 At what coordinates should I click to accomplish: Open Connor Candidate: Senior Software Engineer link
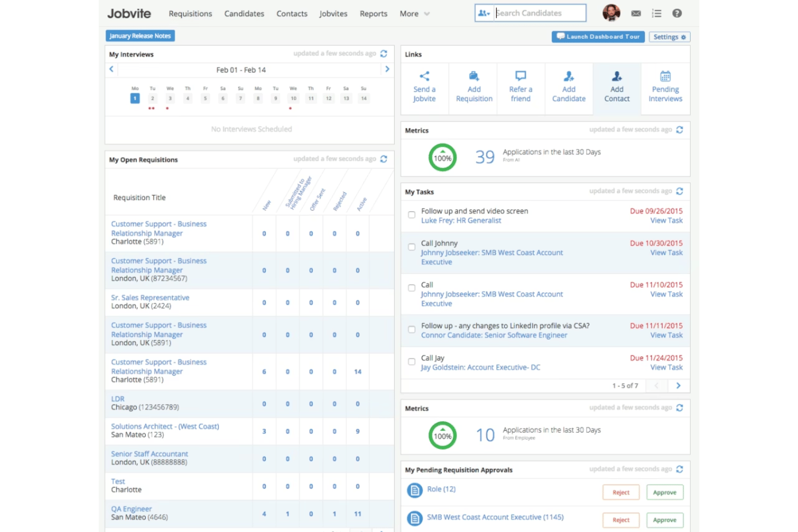494,335
